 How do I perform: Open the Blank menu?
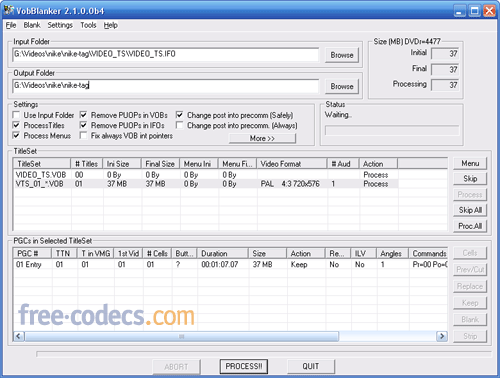click(32, 25)
